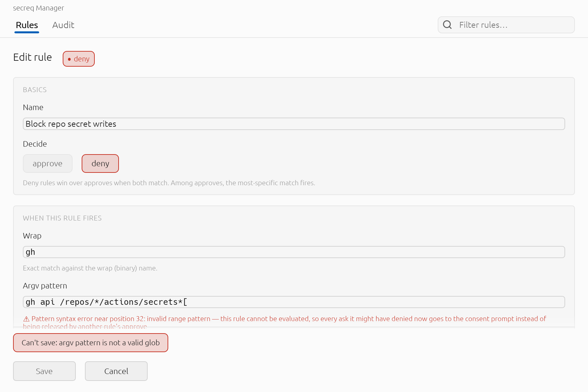The image size is (588, 392).
Task: Click the Name field with Block repo secret writes
Action: pyautogui.click(x=294, y=124)
